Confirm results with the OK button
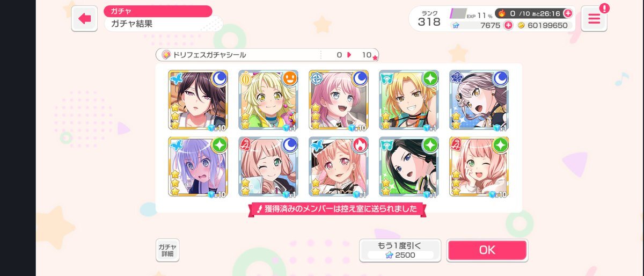Screen dimensions: 644x276 click(487, 250)
